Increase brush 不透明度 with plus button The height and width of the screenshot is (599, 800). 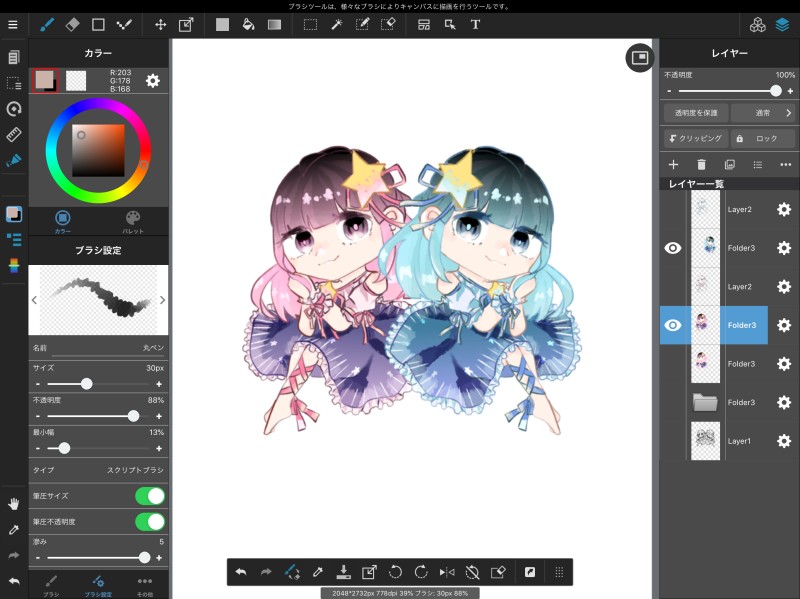pos(159,416)
